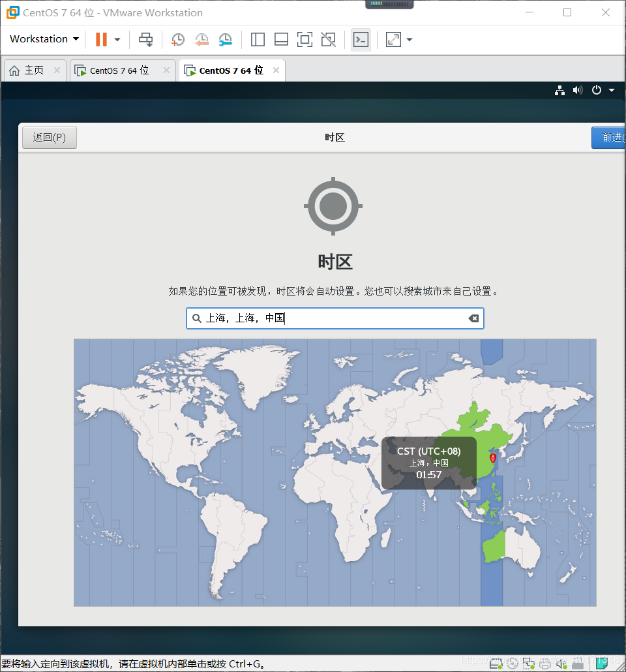The width and height of the screenshot is (626, 672).
Task: Click the 前进 next button
Action: [608, 138]
